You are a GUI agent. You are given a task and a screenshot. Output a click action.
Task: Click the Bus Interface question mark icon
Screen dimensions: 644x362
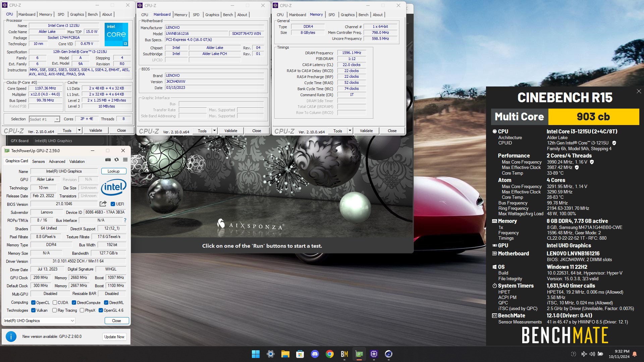[125, 220]
